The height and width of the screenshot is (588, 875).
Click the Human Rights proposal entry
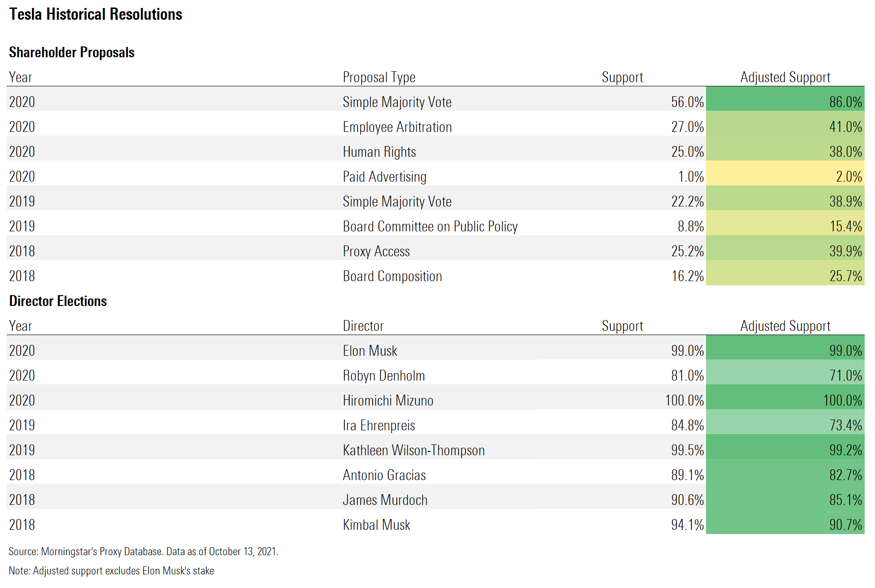tap(379, 152)
